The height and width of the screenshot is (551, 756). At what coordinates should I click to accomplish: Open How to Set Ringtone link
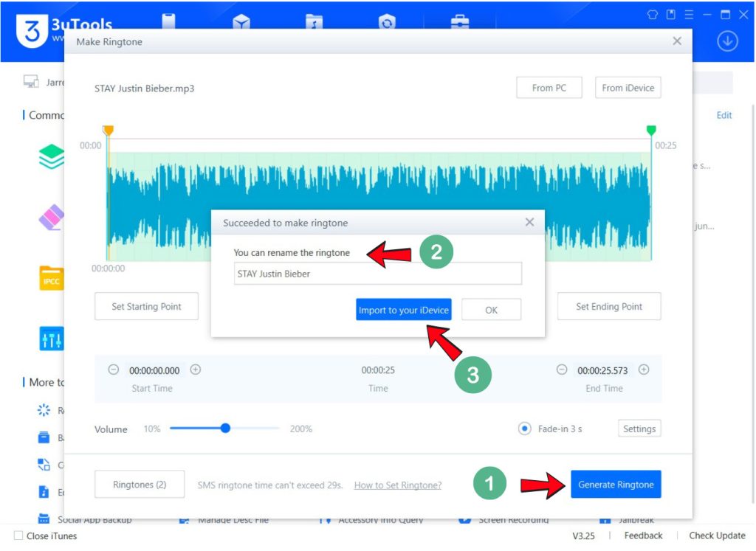click(398, 485)
